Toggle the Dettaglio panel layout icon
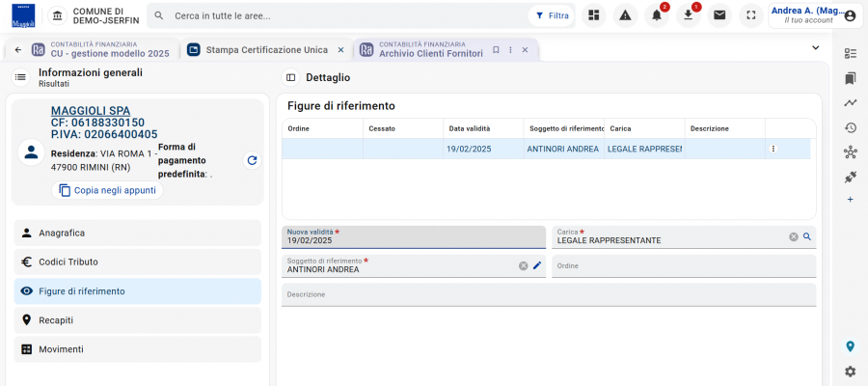This screenshot has height=386, width=868. click(290, 77)
